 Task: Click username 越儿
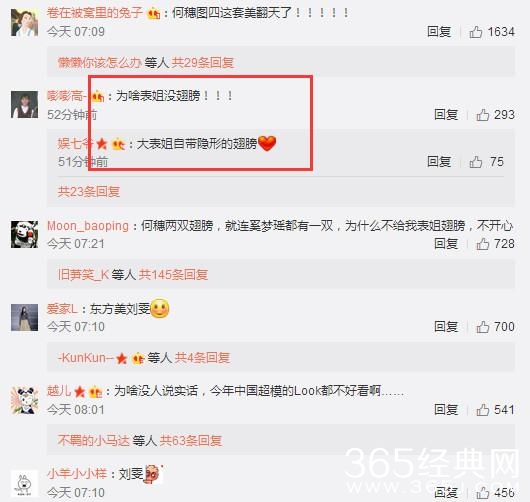coord(59,391)
